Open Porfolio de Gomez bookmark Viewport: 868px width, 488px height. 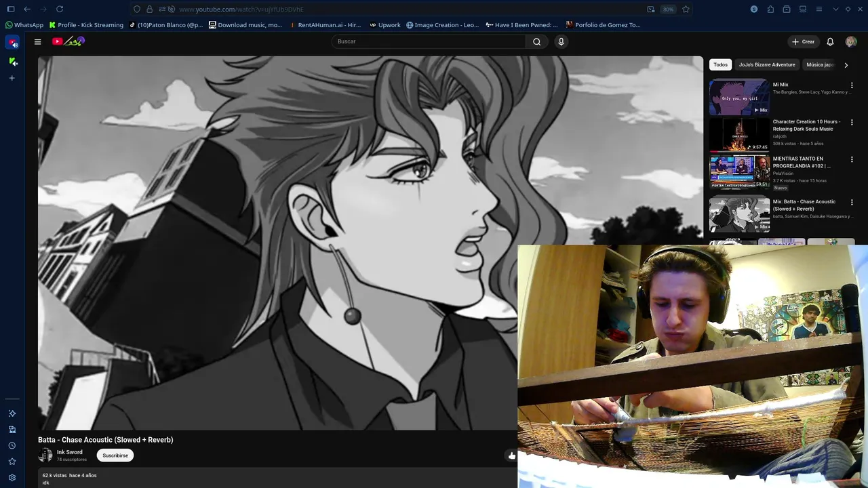[x=603, y=25]
